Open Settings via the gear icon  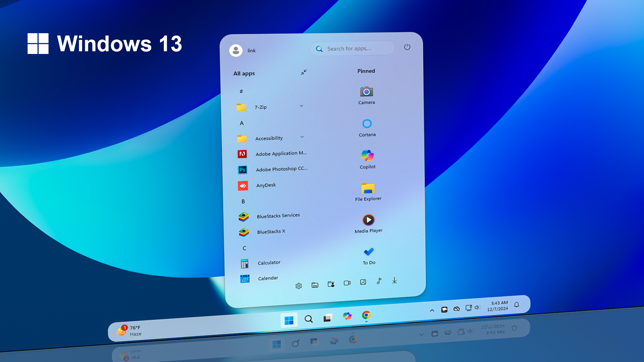click(299, 285)
